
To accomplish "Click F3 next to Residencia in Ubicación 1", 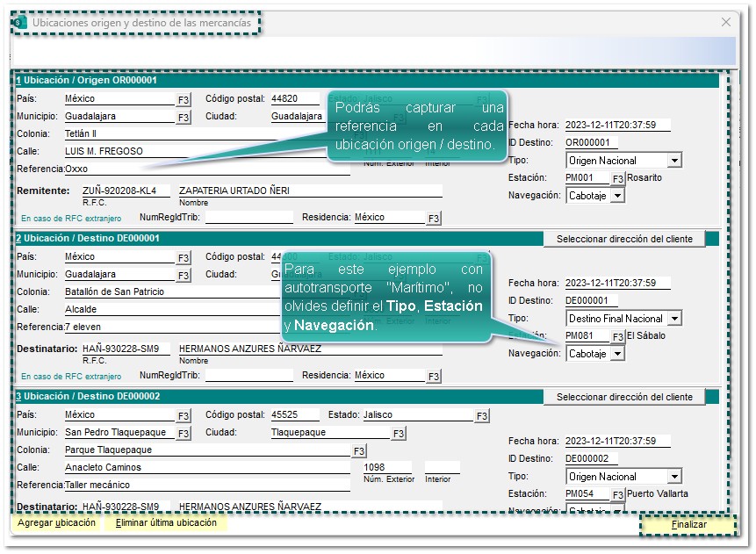I will [x=434, y=218].
